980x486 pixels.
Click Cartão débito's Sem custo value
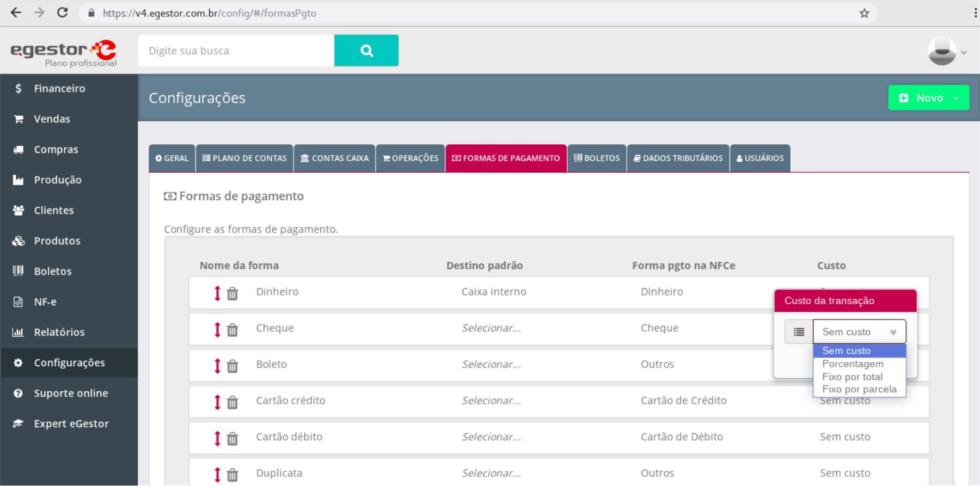(845, 437)
